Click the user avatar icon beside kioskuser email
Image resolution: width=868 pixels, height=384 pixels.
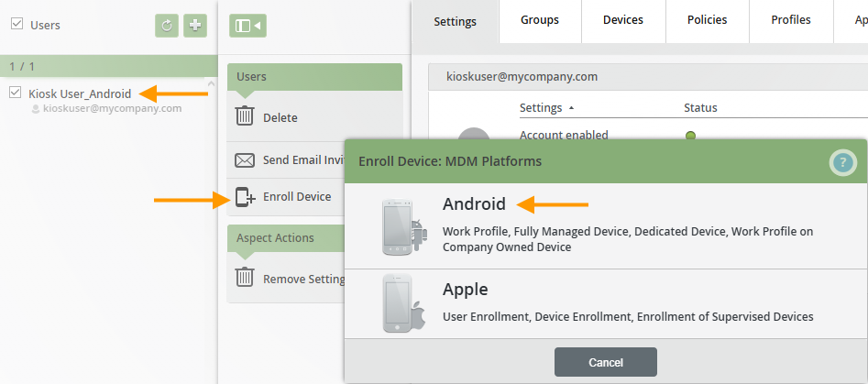click(36, 110)
